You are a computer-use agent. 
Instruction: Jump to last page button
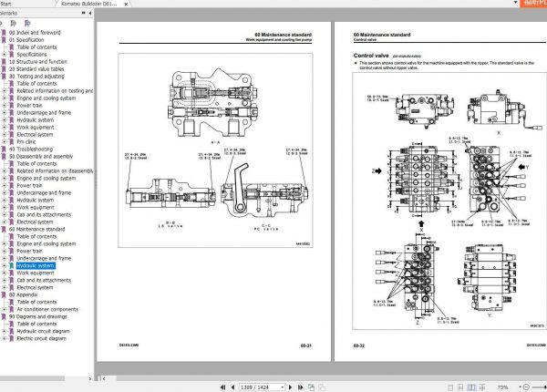coord(300,387)
